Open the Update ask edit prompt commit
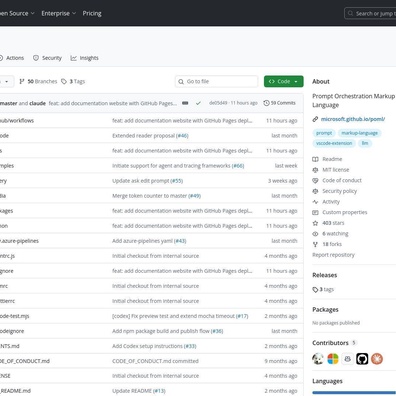Image resolution: width=396 pixels, height=396 pixels. click(141, 181)
